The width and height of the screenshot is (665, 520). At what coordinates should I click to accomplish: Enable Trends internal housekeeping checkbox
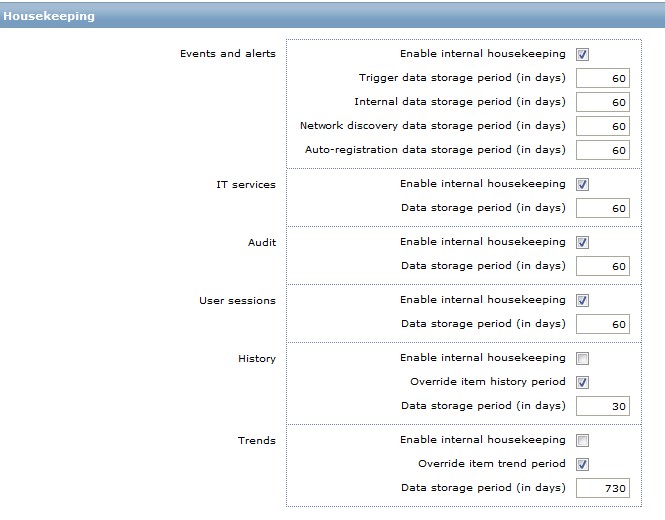[583, 441]
